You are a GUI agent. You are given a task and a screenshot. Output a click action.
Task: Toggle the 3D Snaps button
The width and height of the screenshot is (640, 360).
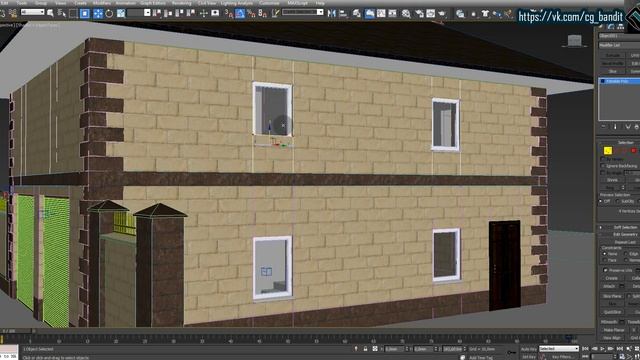[229, 13]
